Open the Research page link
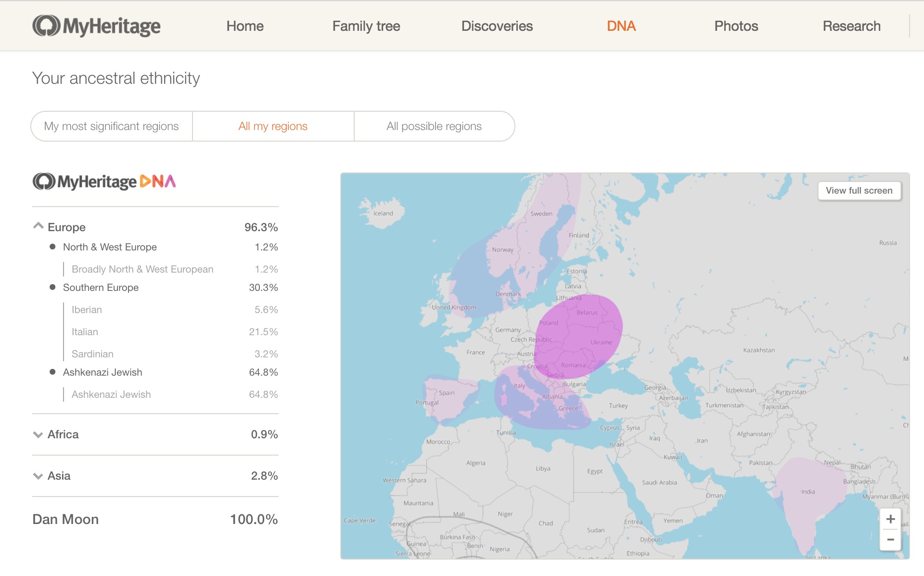 (x=851, y=26)
